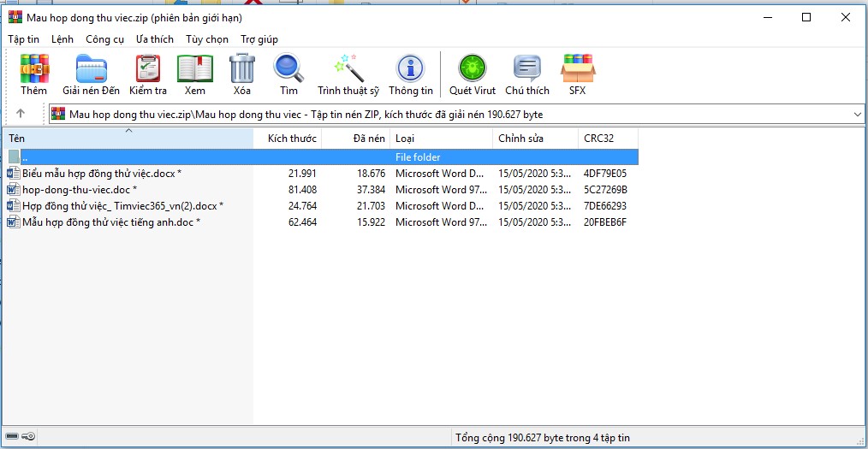The image size is (868, 449).
Task: Click the Giải nén Đến extract icon
Action: tap(91, 69)
